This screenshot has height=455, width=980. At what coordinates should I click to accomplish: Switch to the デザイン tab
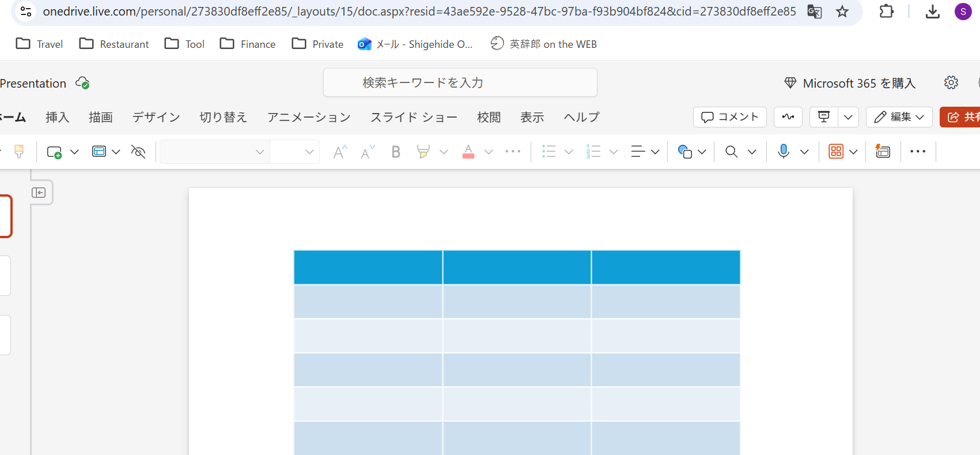coord(156,117)
